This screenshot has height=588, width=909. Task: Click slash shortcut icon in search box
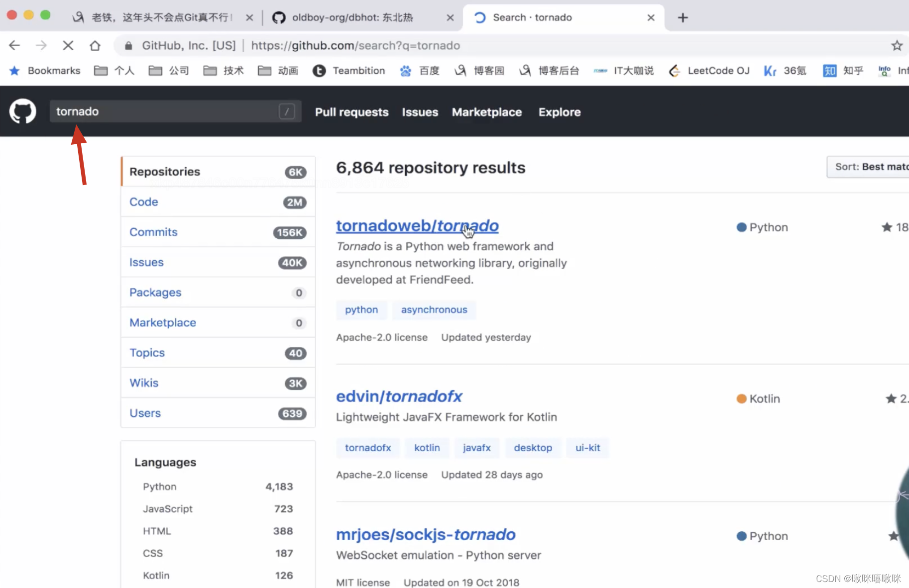(287, 111)
